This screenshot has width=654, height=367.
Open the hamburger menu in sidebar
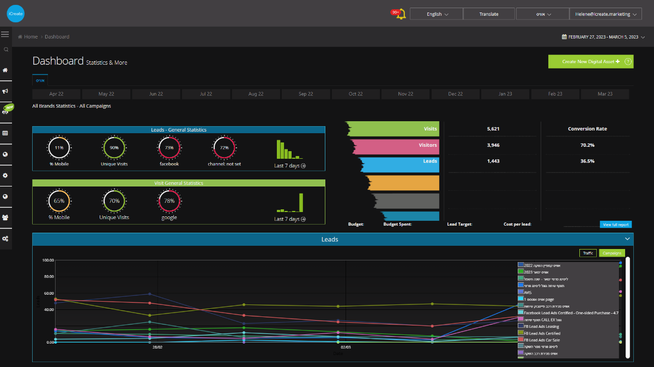pos(5,34)
